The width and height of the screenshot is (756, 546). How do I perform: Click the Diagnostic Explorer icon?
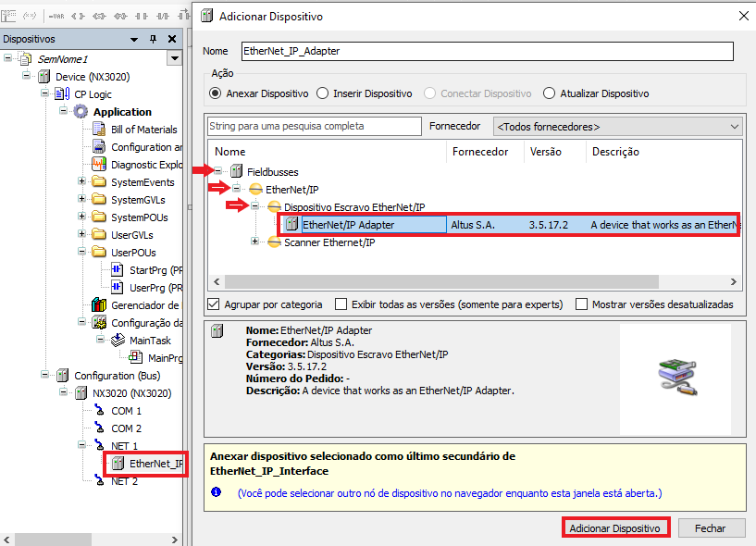[x=99, y=165]
